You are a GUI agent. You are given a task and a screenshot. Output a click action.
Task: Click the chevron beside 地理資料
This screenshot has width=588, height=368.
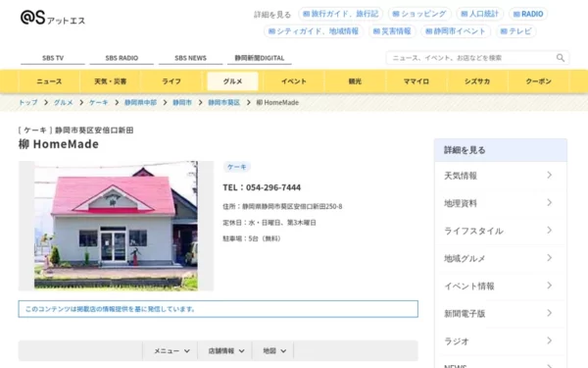tap(550, 203)
